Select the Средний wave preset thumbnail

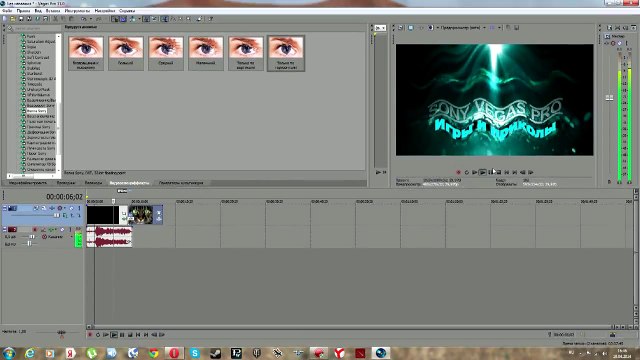(x=166, y=53)
